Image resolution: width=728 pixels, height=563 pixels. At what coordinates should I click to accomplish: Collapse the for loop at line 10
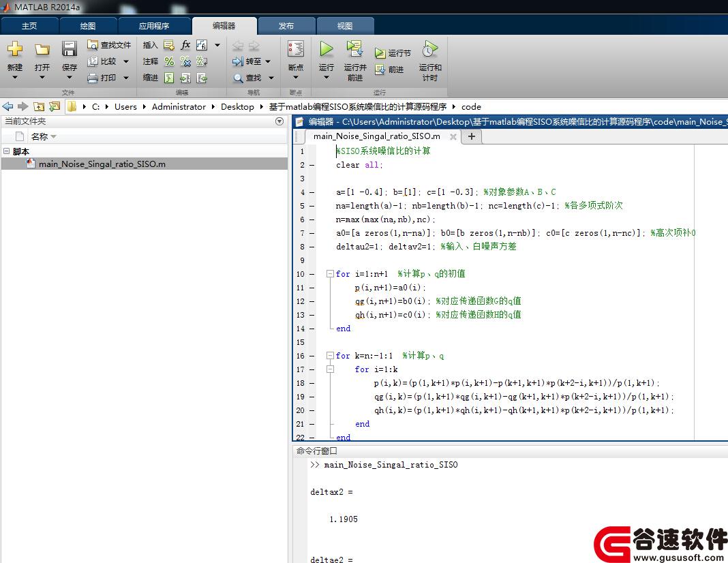330,274
